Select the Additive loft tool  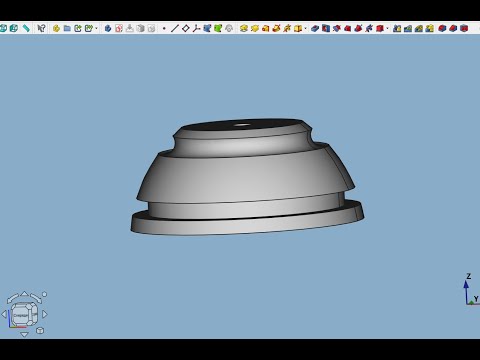[265, 28]
